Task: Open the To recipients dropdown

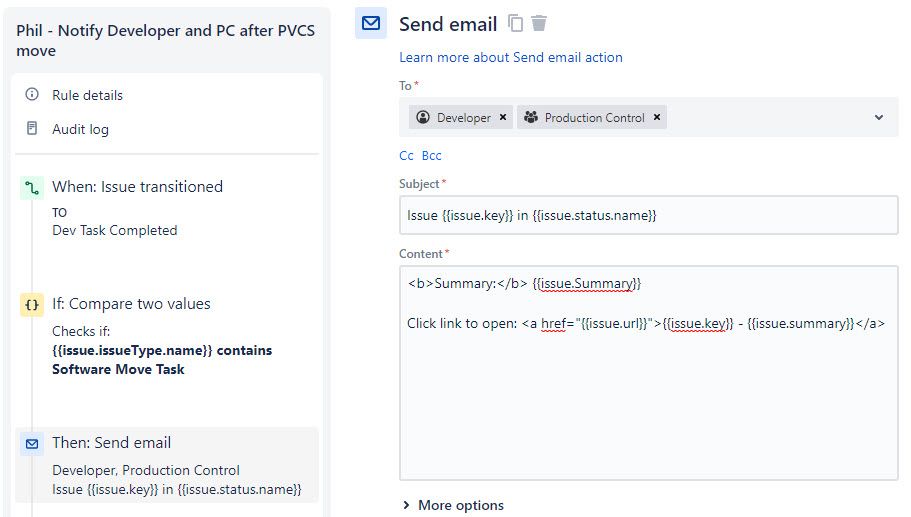Action: tap(879, 118)
